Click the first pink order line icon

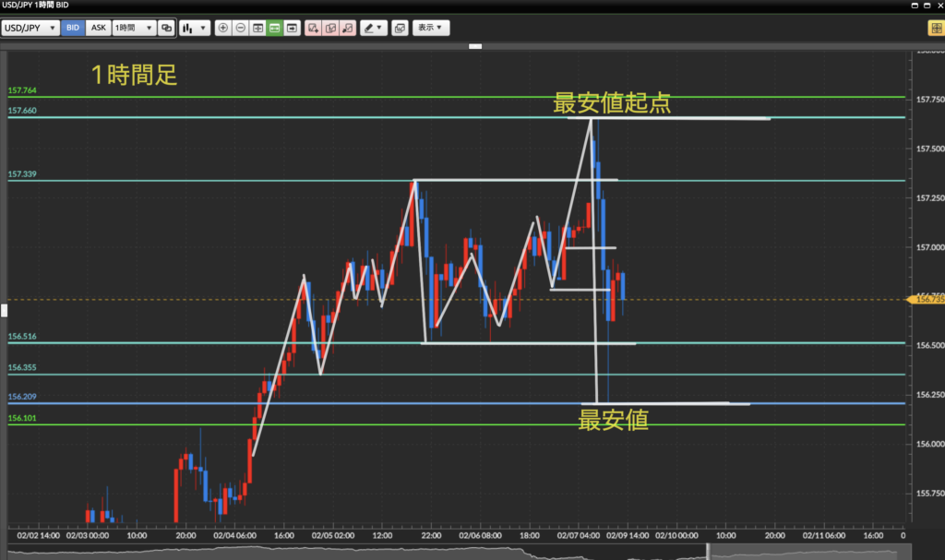tap(314, 29)
